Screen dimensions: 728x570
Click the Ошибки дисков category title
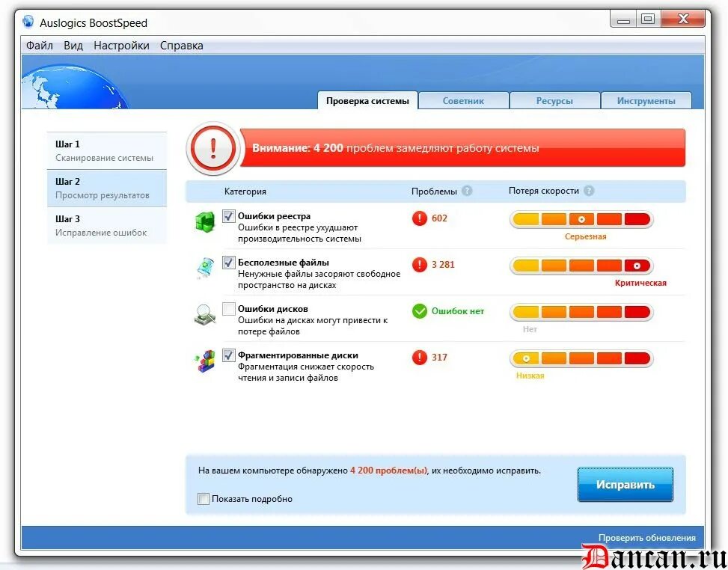click(272, 309)
